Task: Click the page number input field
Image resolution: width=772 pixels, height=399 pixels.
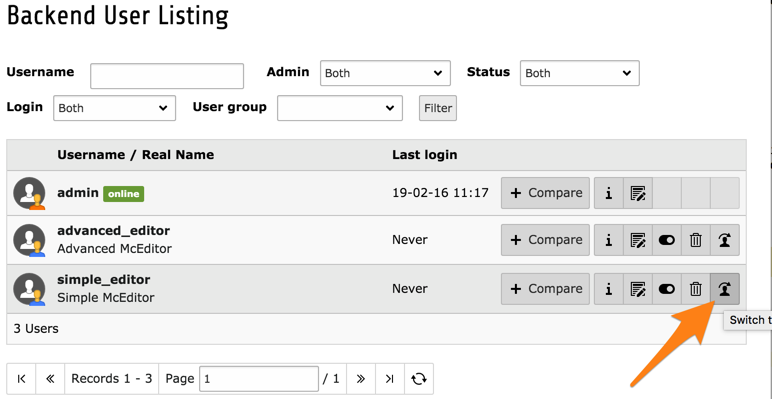Action: coord(259,379)
